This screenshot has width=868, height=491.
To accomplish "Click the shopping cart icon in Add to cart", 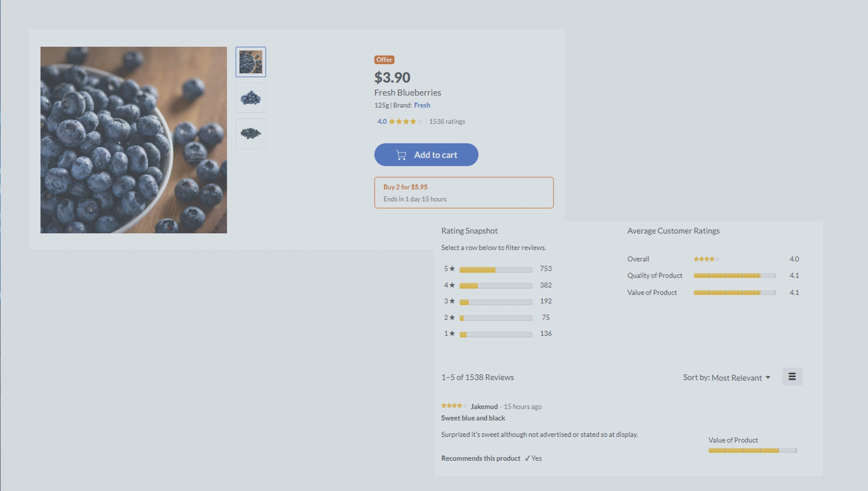I will click(401, 155).
